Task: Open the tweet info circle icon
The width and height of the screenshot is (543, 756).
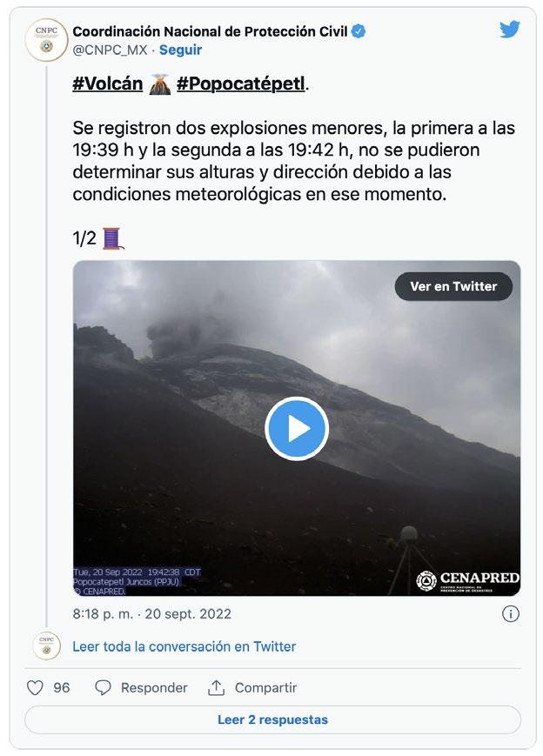Action: pos(511,614)
